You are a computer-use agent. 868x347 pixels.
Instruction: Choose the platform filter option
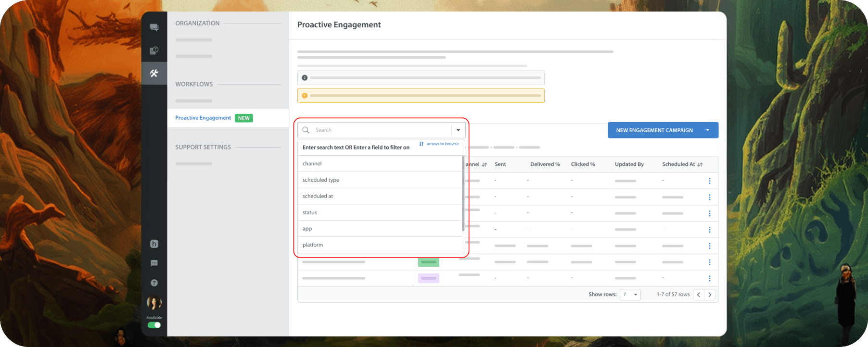[x=380, y=245]
